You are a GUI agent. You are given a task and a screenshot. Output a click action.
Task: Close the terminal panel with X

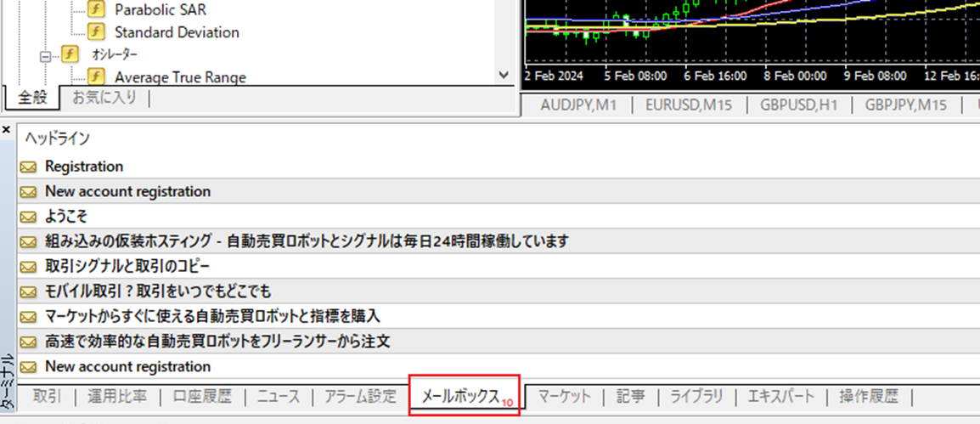click(x=6, y=130)
